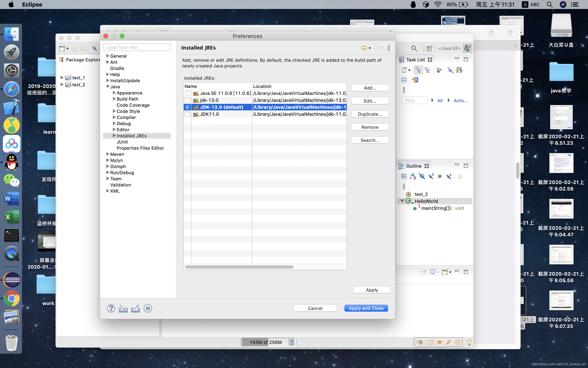Check the jdk-13.0 JRE checkbox
This screenshot has height=368, width=588.
[x=187, y=100]
